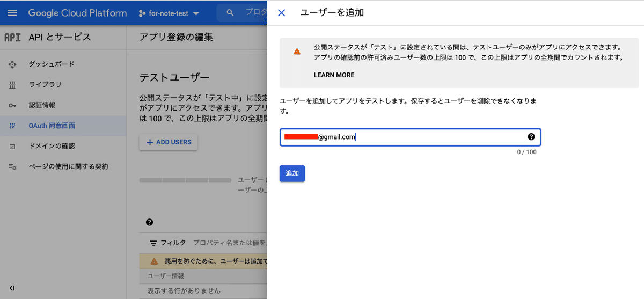Click the email address input field
The width and height of the screenshot is (644, 299).
tap(410, 137)
